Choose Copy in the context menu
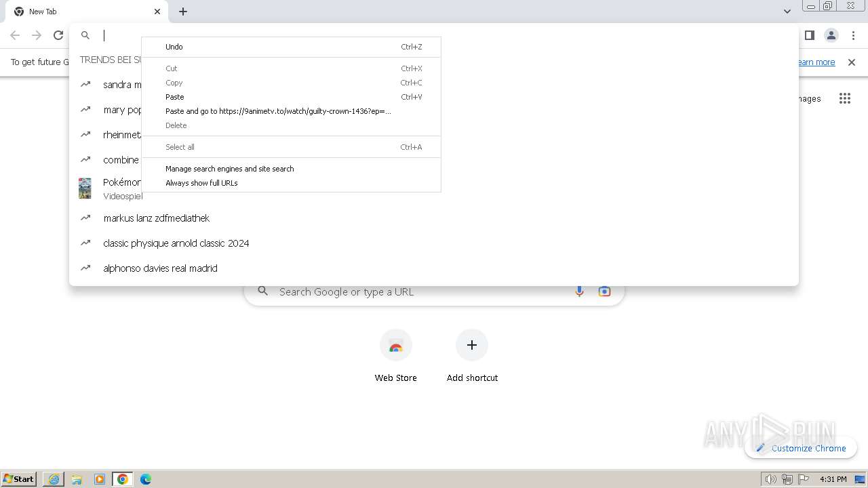This screenshot has width=868, height=488. [291, 83]
